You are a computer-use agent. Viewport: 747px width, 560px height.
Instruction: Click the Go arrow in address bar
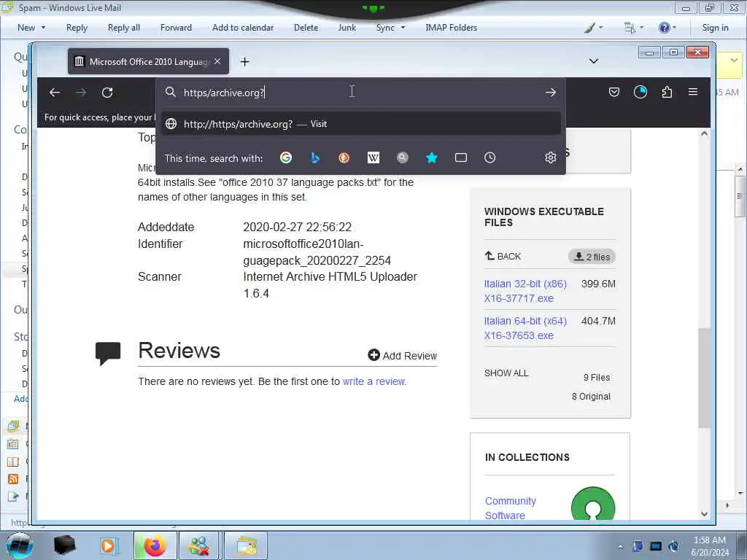pos(550,93)
